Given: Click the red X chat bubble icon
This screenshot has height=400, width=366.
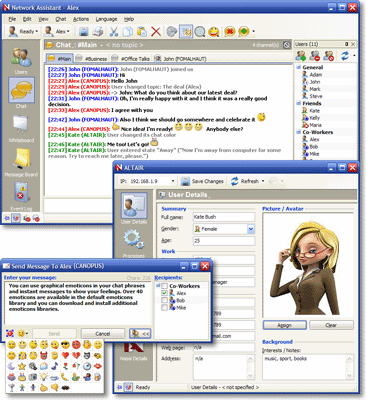Looking at the screenshot, I should pos(230,32).
